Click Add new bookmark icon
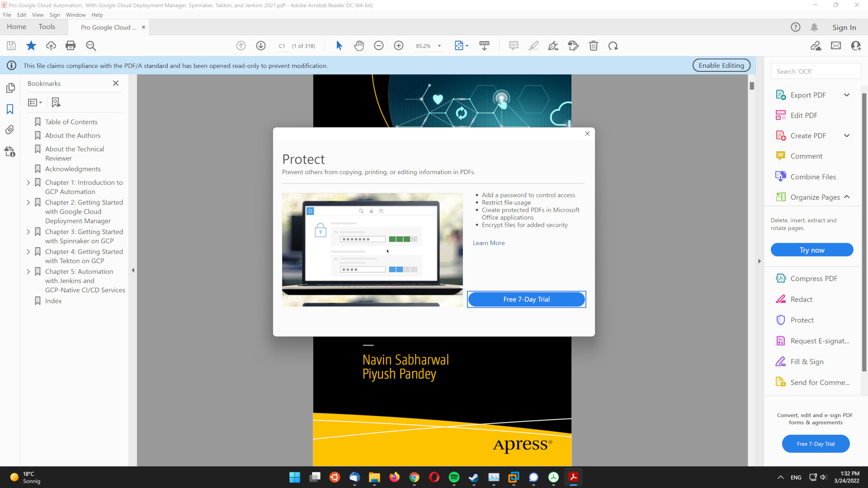Viewport: 868px width, 488px height. tap(56, 103)
